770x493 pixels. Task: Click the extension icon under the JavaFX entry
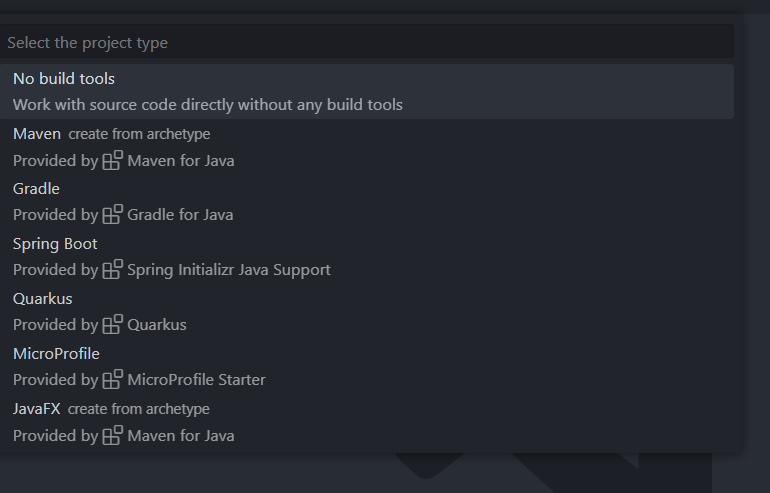(x=113, y=436)
